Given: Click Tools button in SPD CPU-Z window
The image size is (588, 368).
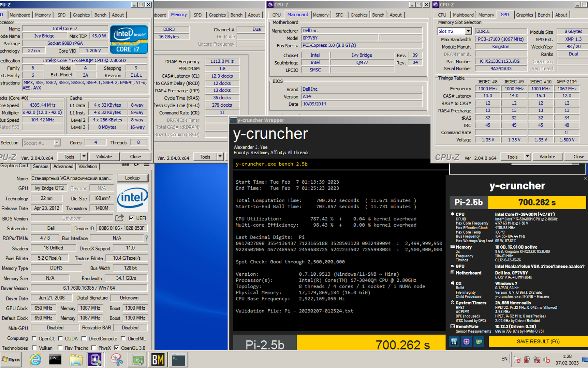Looking at the screenshot, I should coord(512,157).
